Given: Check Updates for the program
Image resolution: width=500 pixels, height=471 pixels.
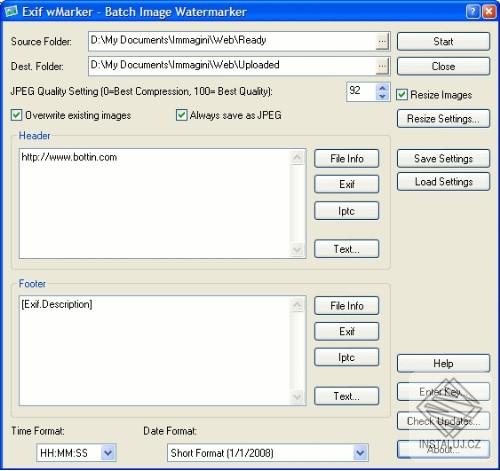Looking at the screenshot, I should point(443,421).
